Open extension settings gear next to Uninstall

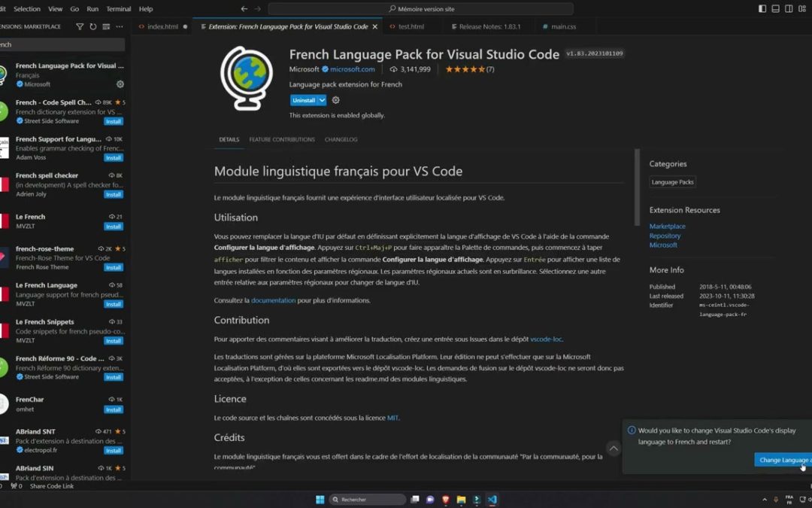pyautogui.click(x=335, y=100)
